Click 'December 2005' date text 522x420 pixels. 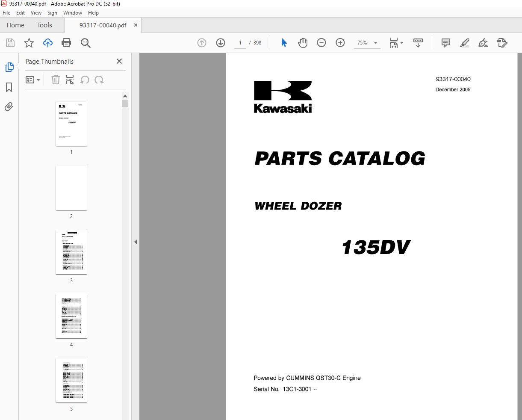coord(453,89)
